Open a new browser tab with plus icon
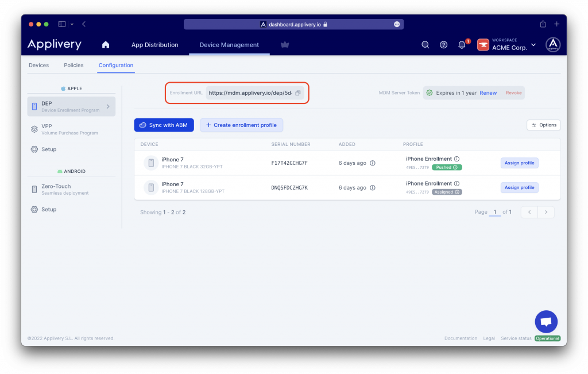The width and height of the screenshot is (588, 374). (556, 24)
